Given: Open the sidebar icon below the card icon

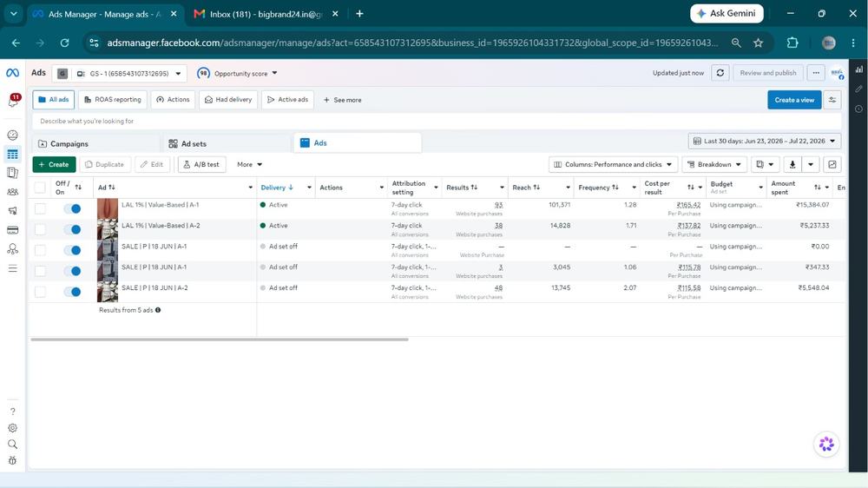Looking at the screenshot, I should click(x=12, y=248).
